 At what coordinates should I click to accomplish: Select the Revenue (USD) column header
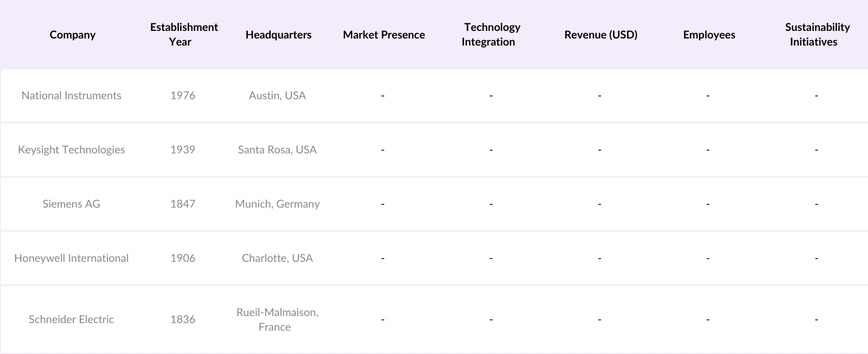(601, 35)
